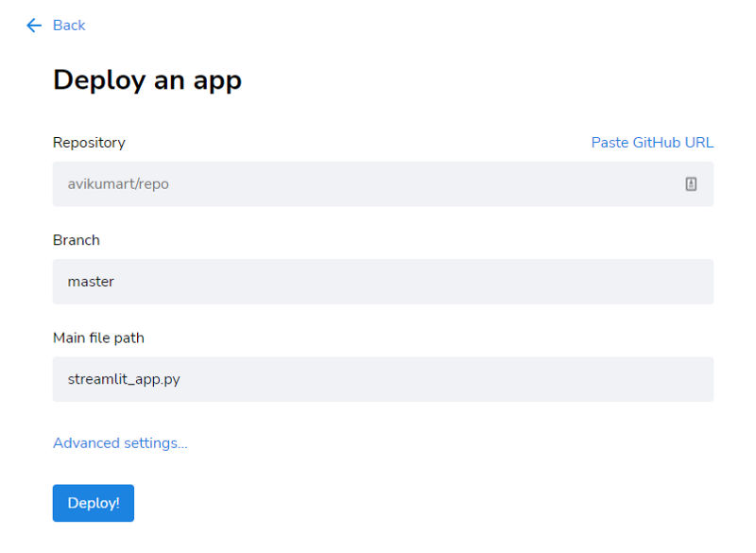The width and height of the screenshot is (756, 553).
Task: Switch to GitHub URL paste mode
Action: coord(652,142)
